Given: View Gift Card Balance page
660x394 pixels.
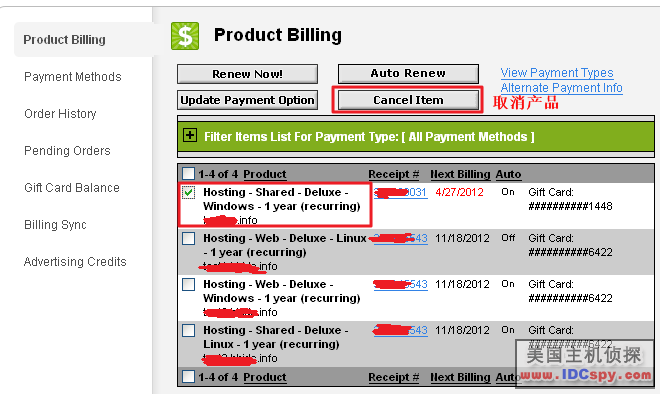Looking at the screenshot, I should 72,188.
